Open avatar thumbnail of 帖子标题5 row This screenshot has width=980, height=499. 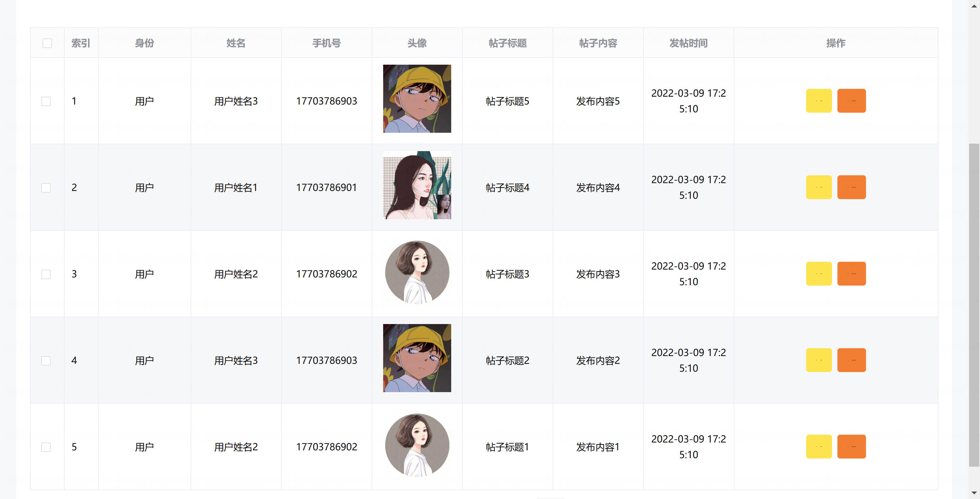point(417,99)
